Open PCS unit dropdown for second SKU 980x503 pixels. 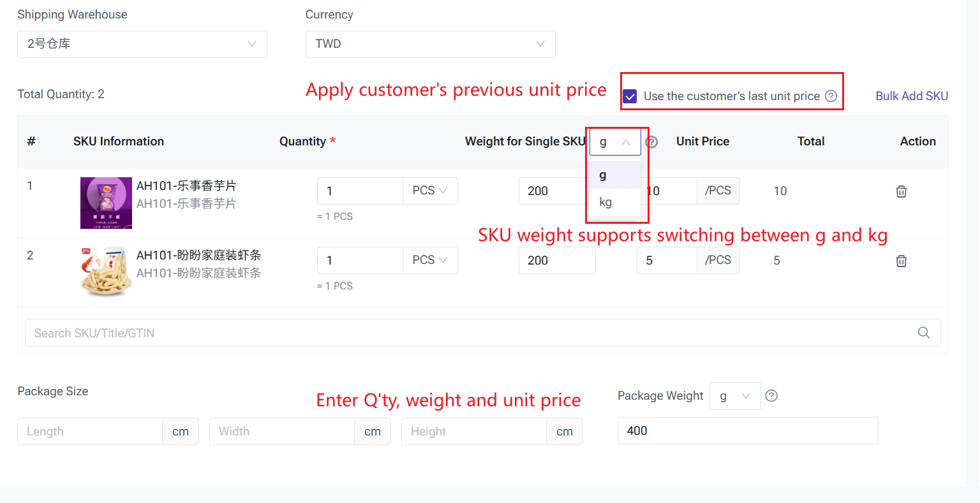[x=430, y=260]
